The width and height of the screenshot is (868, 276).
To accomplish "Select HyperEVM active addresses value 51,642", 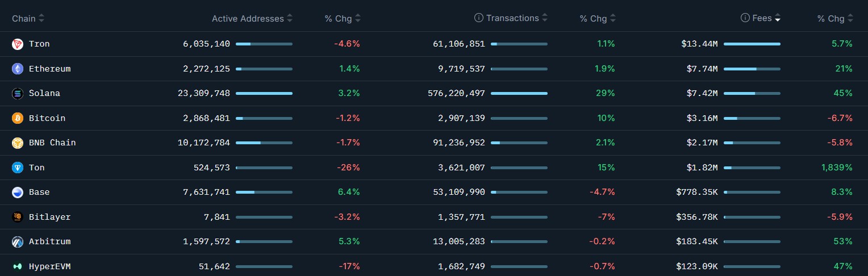I will coord(214,266).
